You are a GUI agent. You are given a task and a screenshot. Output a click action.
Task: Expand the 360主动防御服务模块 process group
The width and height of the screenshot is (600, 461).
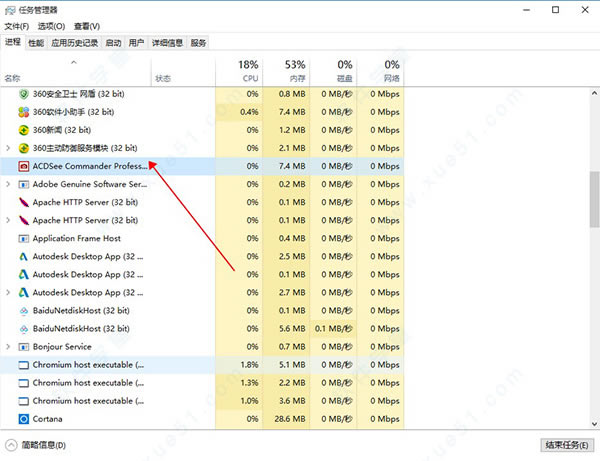[8, 148]
